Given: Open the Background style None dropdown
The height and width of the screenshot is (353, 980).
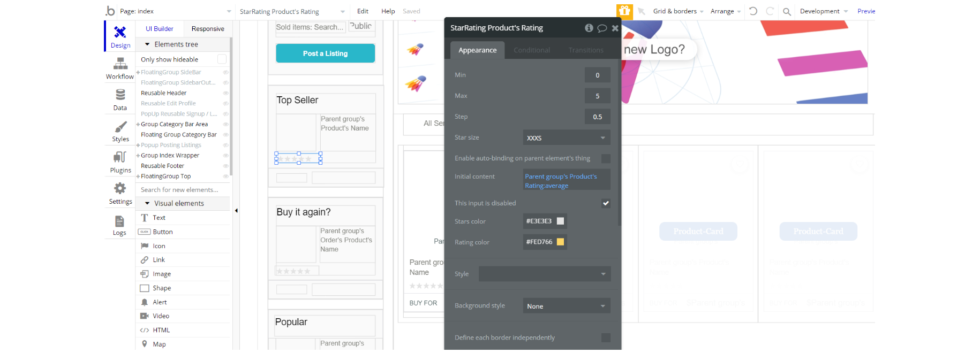Looking at the screenshot, I should click(567, 306).
